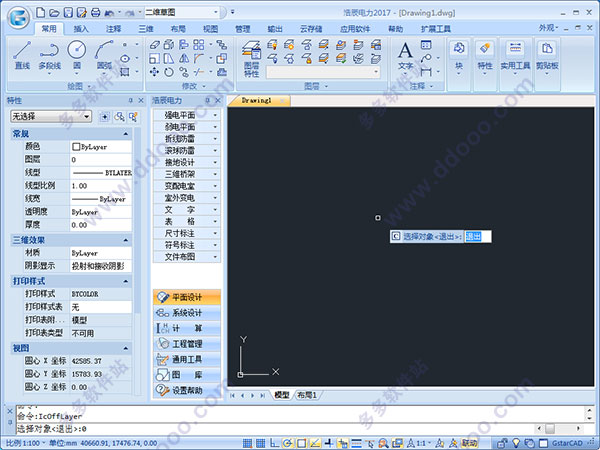
Task: Select the Circle (圆) tool
Action: coord(77,55)
